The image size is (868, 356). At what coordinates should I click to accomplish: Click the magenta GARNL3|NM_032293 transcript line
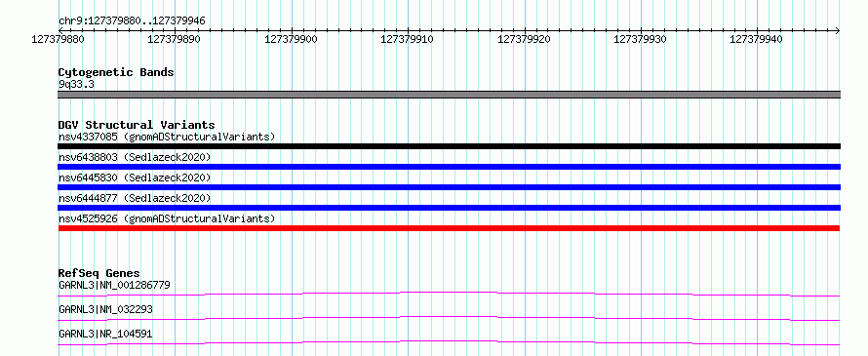(x=449, y=318)
